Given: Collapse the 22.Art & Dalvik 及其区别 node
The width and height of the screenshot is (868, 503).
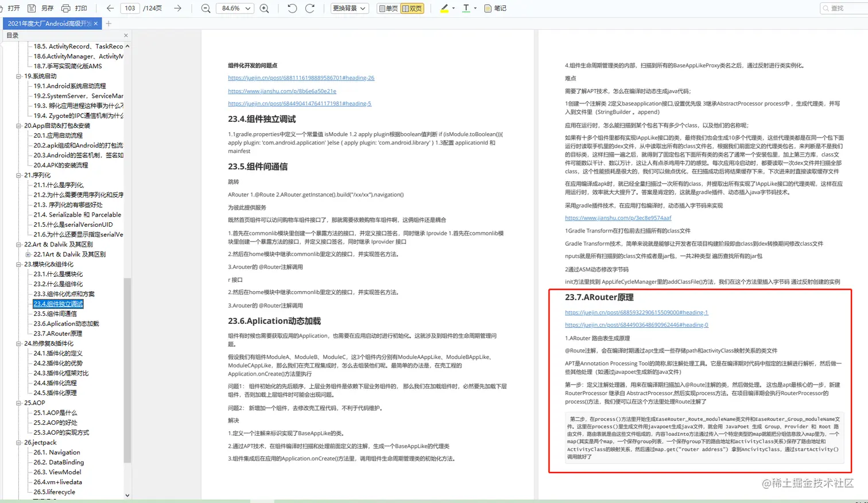Looking at the screenshot, I should tap(19, 245).
